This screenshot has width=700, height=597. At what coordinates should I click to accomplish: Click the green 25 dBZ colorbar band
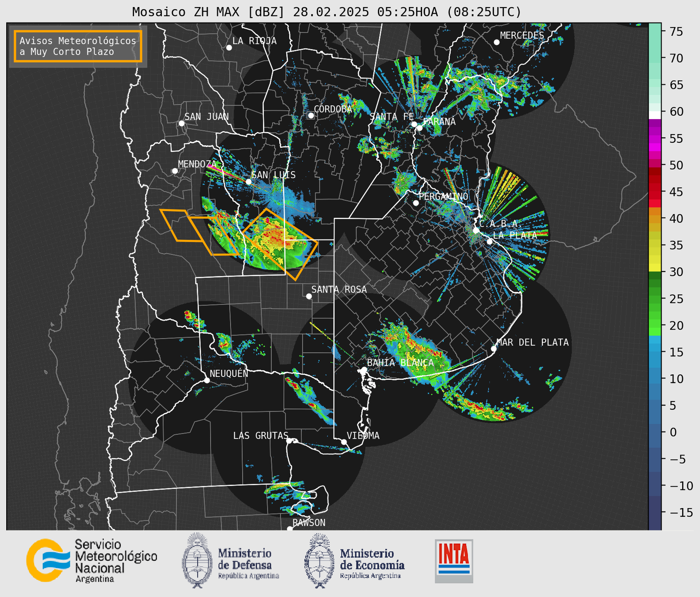tap(655, 299)
